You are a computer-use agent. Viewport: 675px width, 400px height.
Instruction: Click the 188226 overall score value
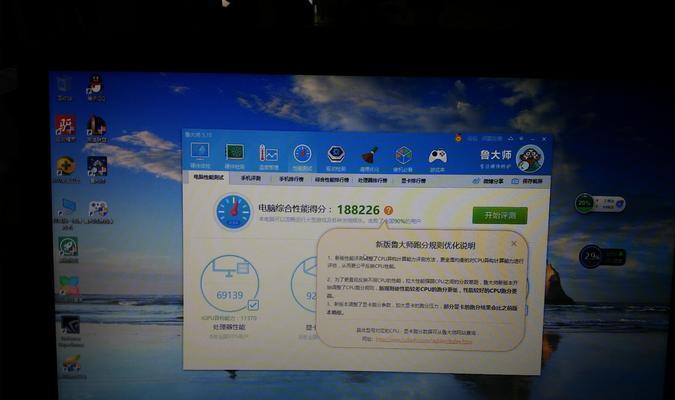click(x=358, y=210)
